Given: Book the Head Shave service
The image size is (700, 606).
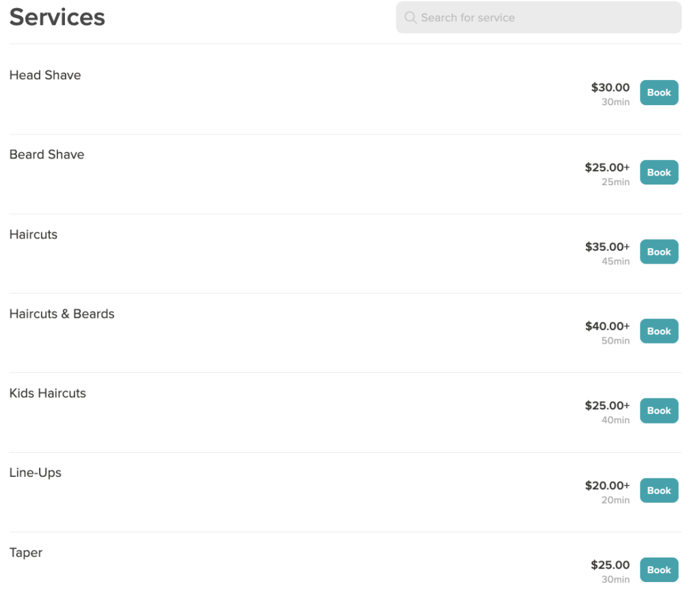Looking at the screenshot, I should 659,92.
